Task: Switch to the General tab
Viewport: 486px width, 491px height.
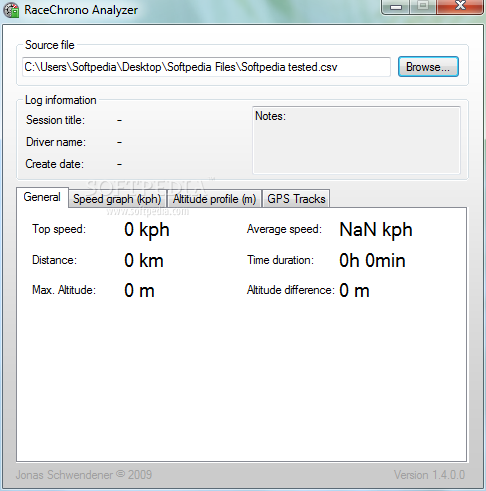Action: [x=42, y=197]
